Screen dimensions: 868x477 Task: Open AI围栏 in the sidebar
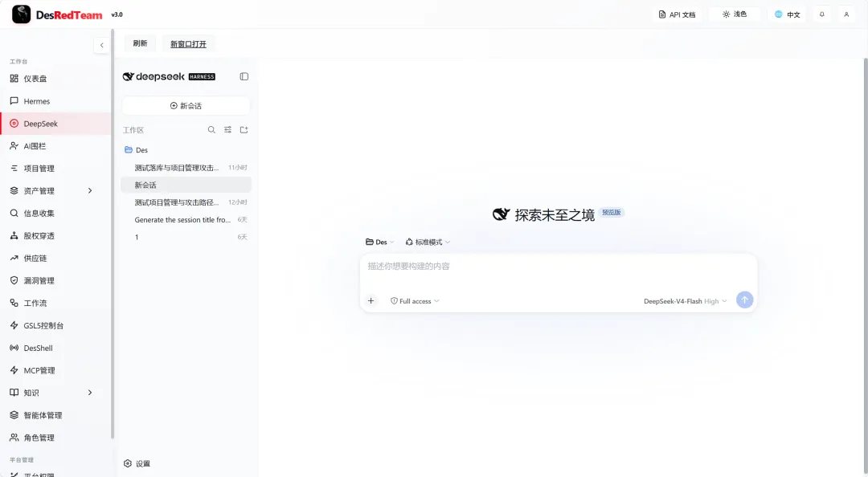(x=55, y=146)
